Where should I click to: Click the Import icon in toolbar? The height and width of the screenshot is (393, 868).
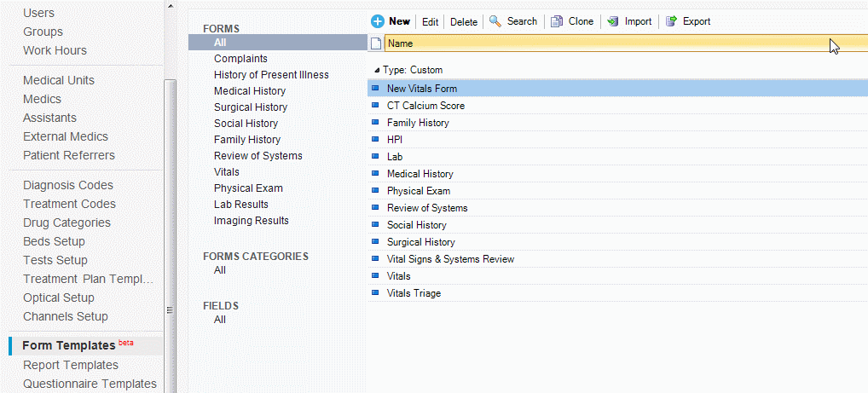tap(613, 21)
